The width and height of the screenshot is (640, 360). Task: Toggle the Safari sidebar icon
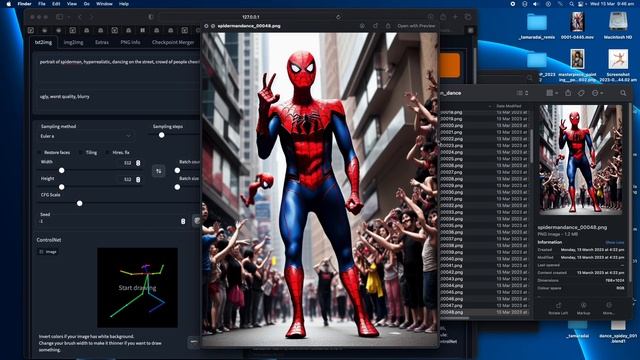(x=60, y=17)
